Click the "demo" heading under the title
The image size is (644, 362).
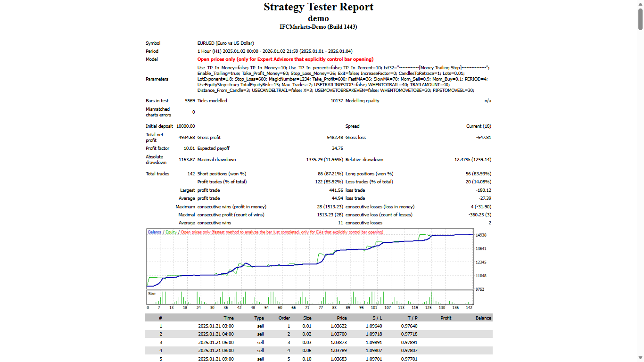[x=318, y=18]
